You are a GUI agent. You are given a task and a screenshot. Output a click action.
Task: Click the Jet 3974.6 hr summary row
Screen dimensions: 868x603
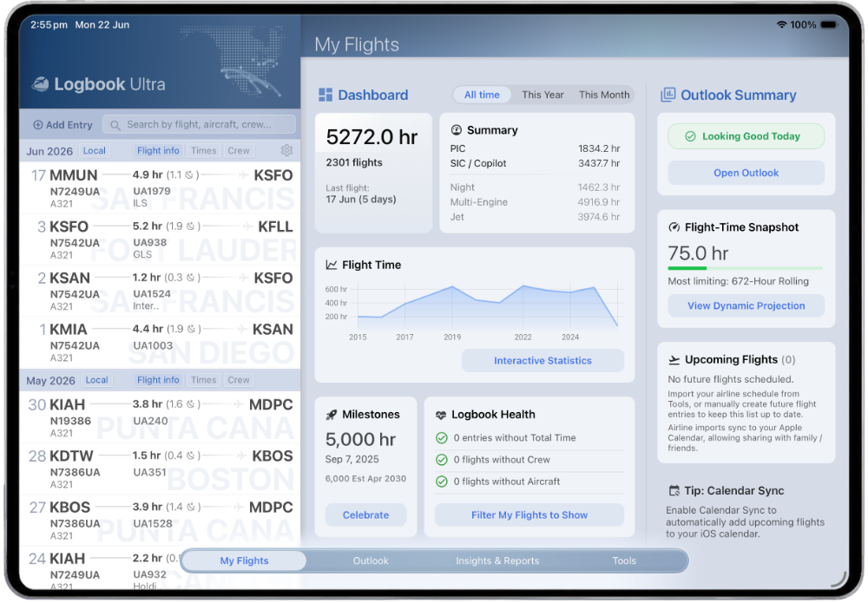point(535,218)
